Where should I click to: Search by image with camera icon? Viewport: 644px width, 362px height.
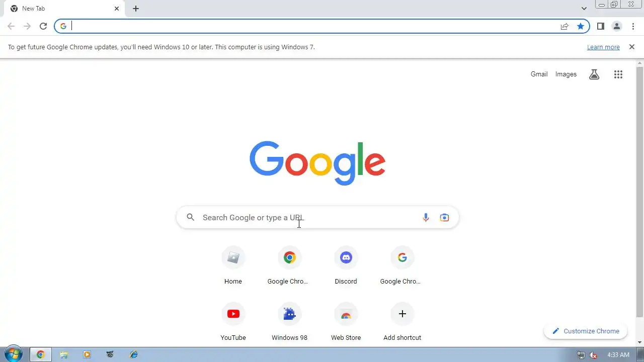(x=444, y=217)
